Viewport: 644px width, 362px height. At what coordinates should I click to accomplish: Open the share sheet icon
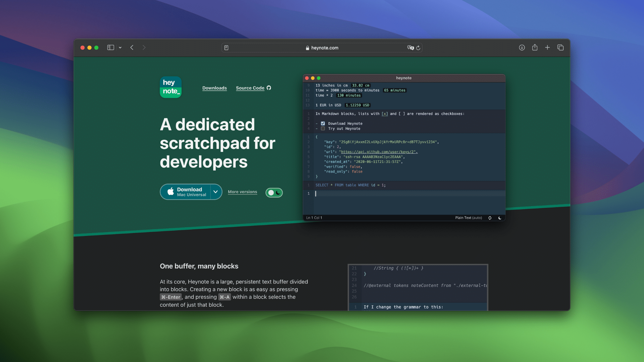coord(535,48)
